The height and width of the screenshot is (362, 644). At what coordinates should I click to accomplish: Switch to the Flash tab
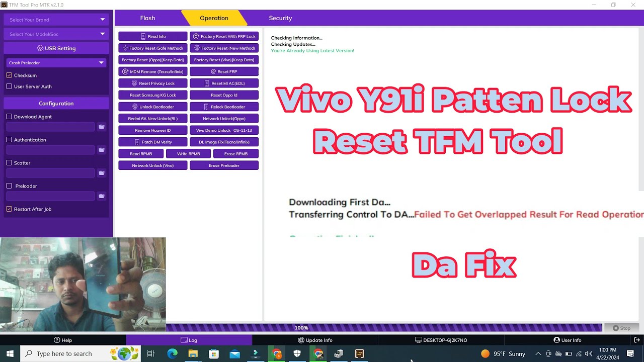coord(147,18)
